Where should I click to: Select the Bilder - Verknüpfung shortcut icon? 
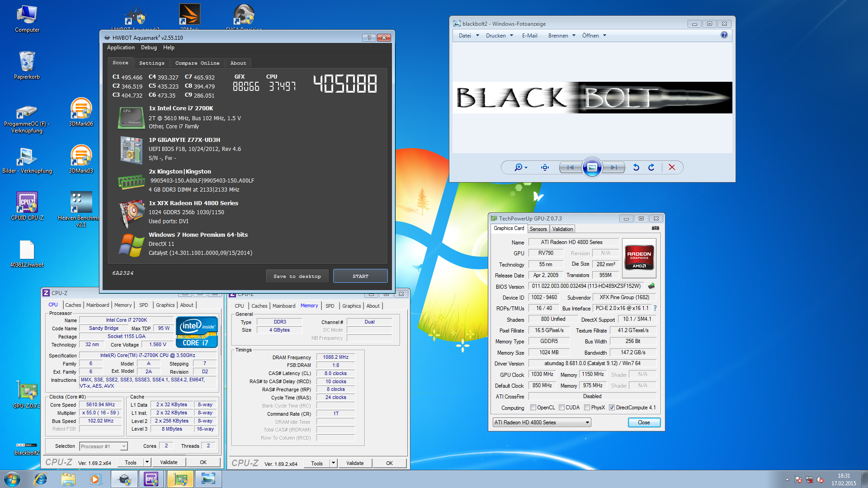pos(27,160)
